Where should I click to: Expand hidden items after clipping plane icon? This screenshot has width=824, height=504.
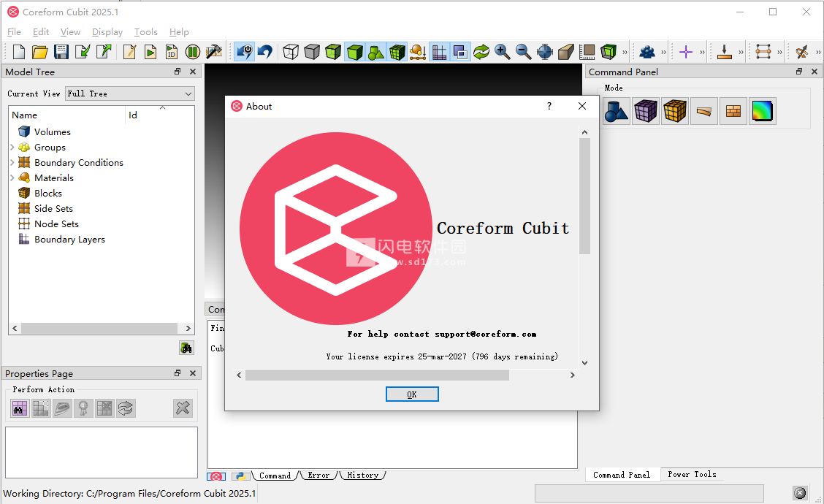(x=625, y=52)
